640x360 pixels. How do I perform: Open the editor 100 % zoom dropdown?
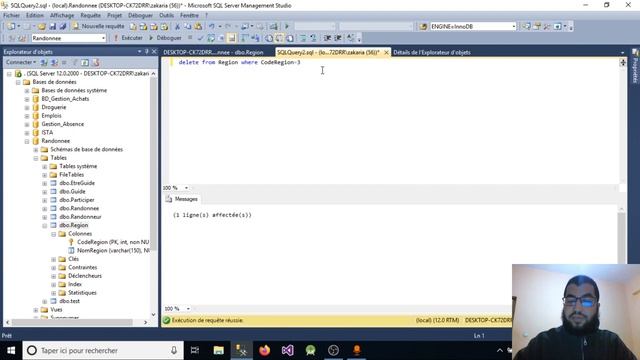186,188
